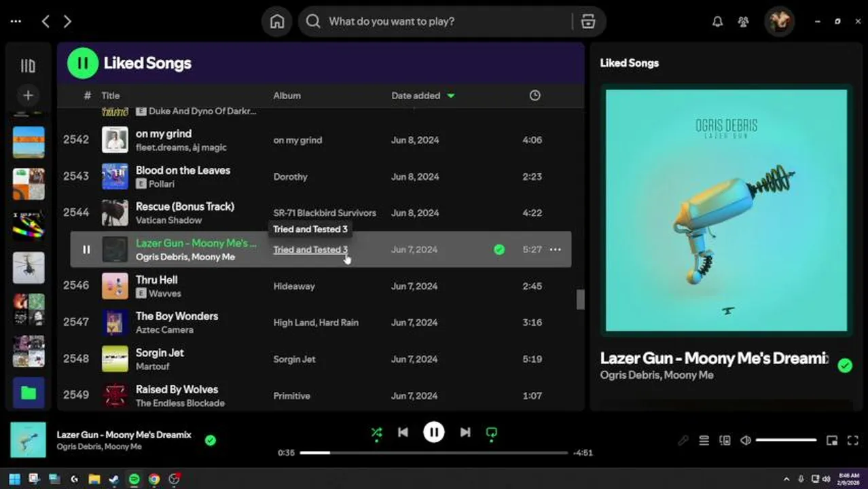Viewport: 868px width, 489px height.
Task: Open Connect to a device icon
Action: pos(725,441)
